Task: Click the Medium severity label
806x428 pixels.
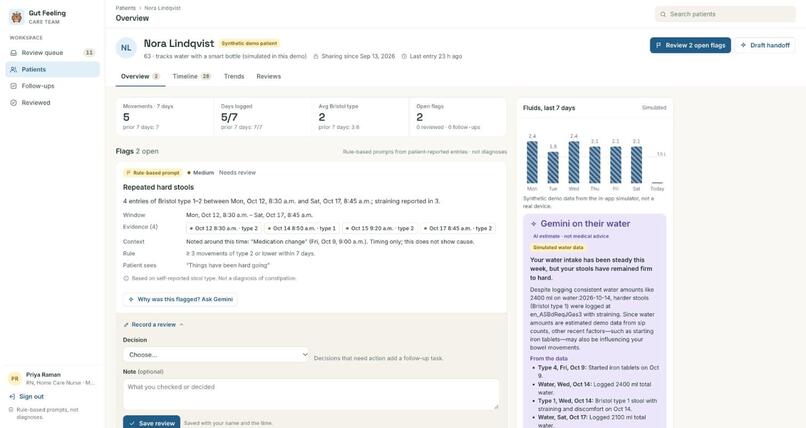Action: 200,173
